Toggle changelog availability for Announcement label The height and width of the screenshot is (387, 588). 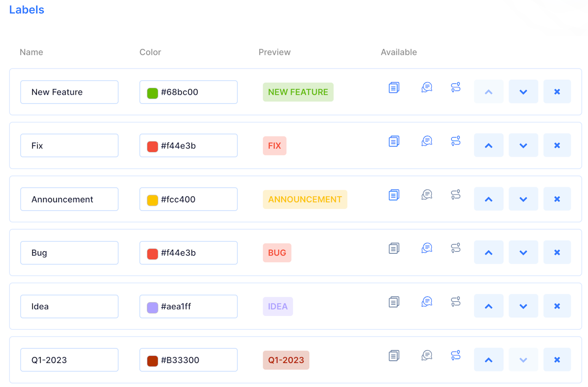coord(394,195)
